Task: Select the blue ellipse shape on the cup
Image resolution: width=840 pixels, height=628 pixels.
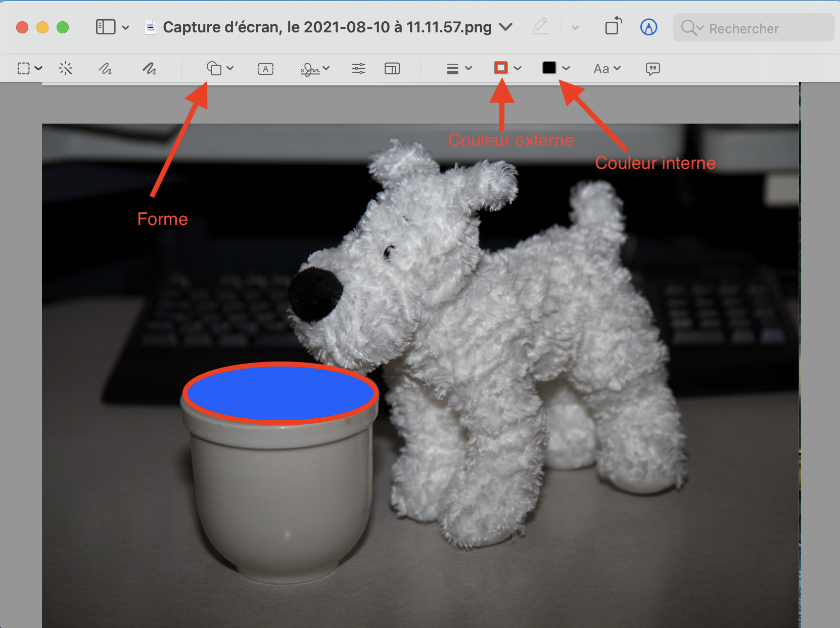Action: point(281,392)
